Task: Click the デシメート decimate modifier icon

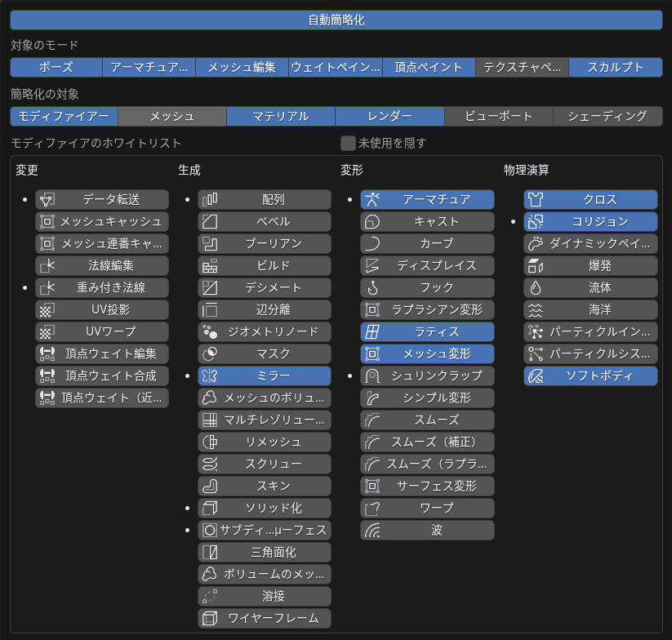Action: 210,288
